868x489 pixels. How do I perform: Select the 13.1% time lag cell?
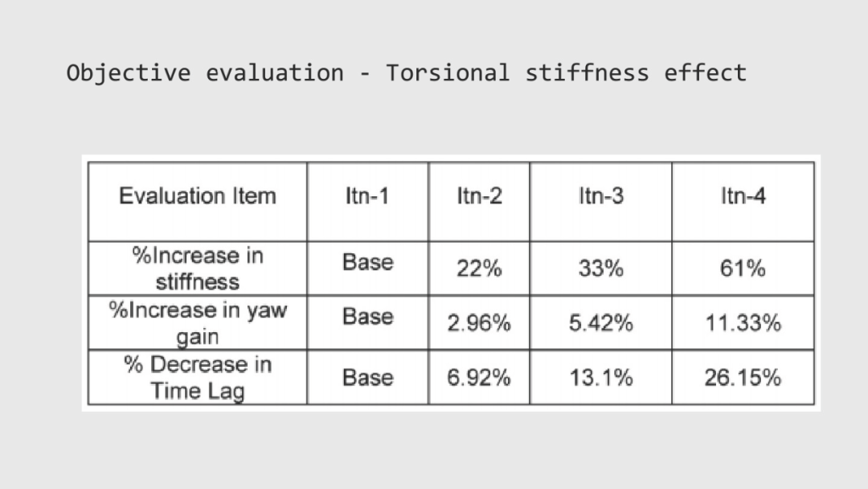pyautogui.click(x=600, y=377)
